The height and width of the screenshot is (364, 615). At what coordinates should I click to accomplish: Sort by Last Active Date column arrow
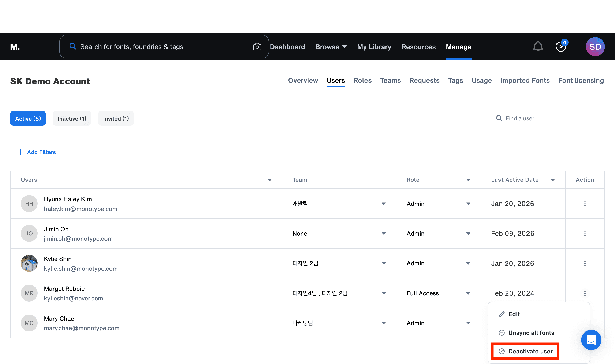[x=553, y=180]
